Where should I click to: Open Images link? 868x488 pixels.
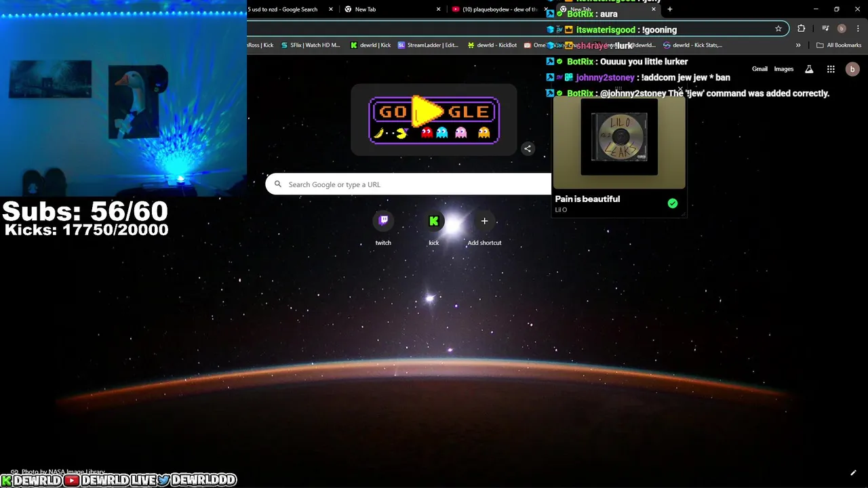(x=784, y=69)
